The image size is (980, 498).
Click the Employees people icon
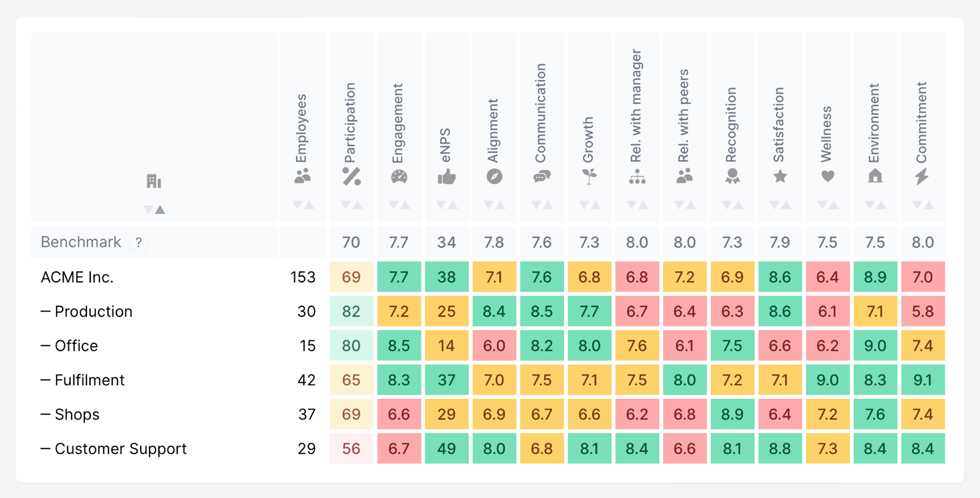click(302, 176)
